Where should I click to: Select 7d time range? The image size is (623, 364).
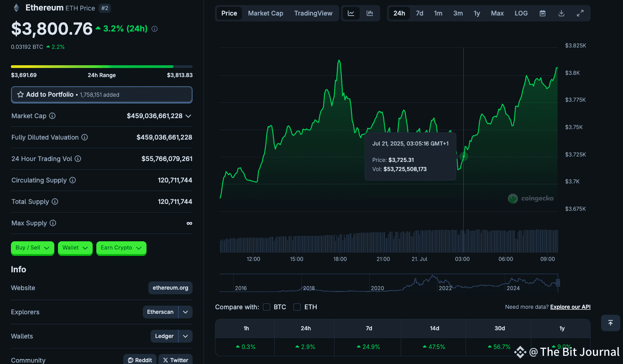(x=419, y=13)
